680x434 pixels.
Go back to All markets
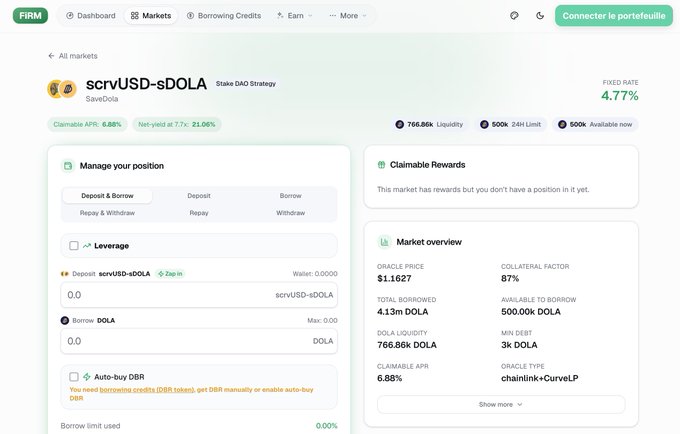tap(73, 56)
